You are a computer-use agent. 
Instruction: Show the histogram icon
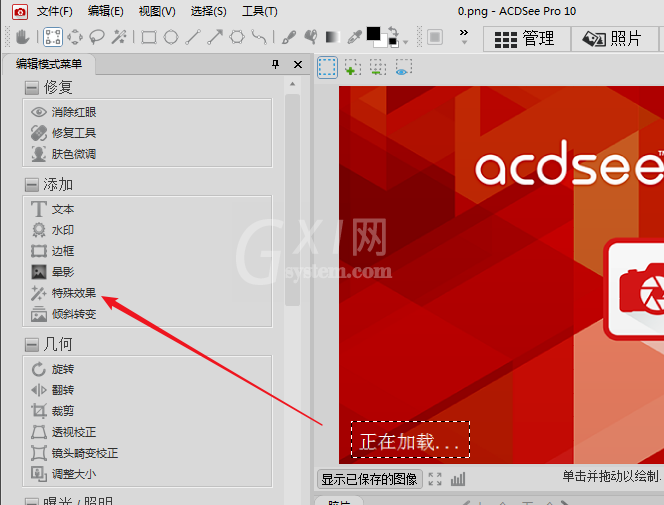coord(458,479)
